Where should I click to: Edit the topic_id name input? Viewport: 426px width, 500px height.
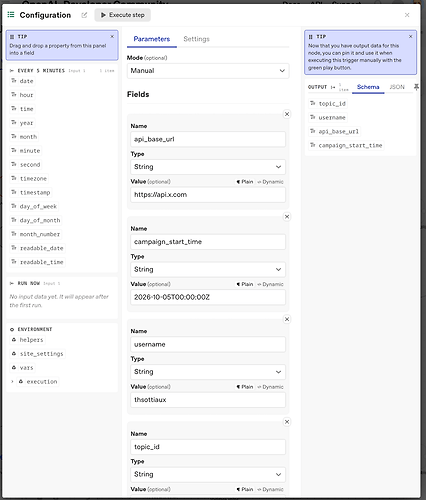click(208, 447)
